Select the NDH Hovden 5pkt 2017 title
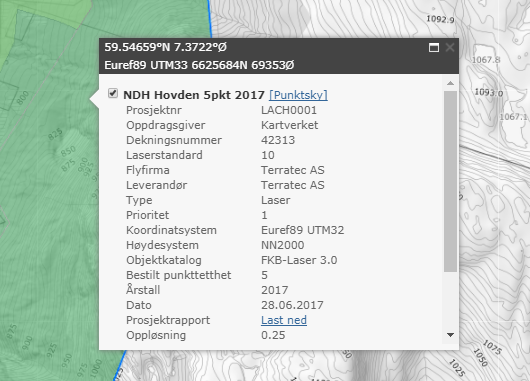Viewport: 530px width, 381px height. pos(194,95)
